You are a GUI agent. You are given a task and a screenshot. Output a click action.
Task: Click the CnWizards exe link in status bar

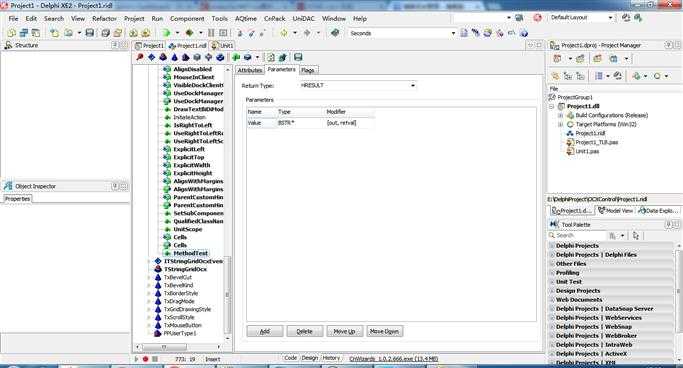coord(394,359)
